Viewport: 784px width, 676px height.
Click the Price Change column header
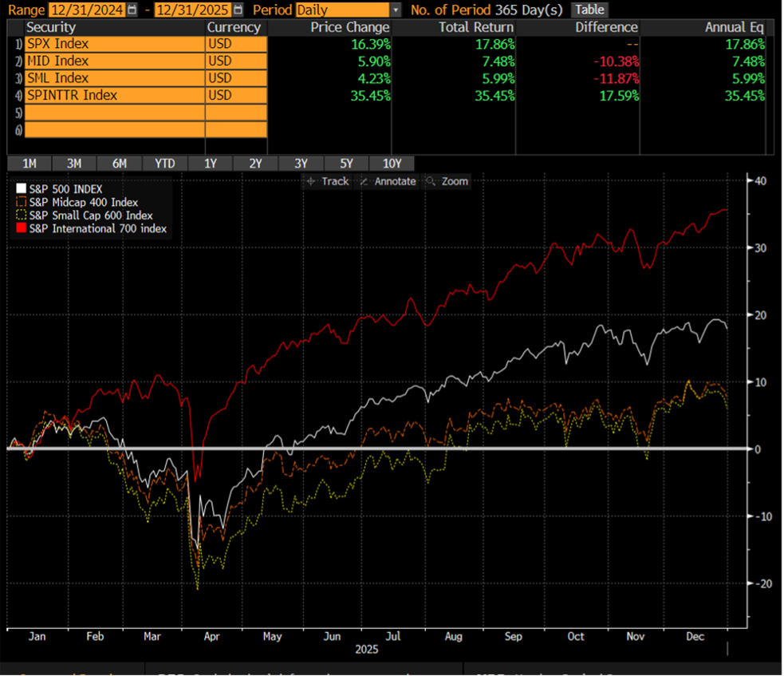coord(350,27)
